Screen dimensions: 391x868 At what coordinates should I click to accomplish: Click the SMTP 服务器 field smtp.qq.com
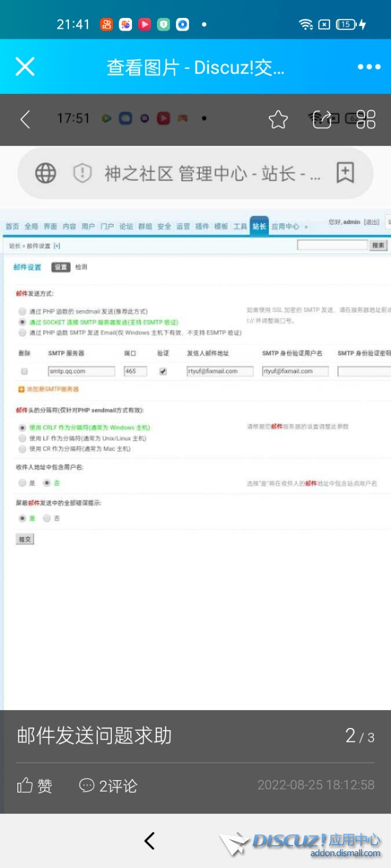[81, 372]
